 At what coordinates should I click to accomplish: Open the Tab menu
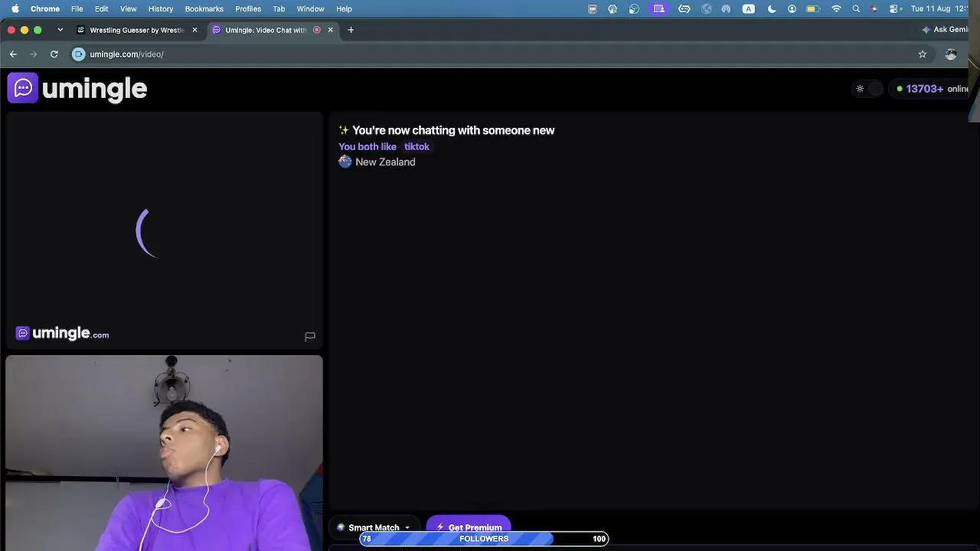(279, 8)
